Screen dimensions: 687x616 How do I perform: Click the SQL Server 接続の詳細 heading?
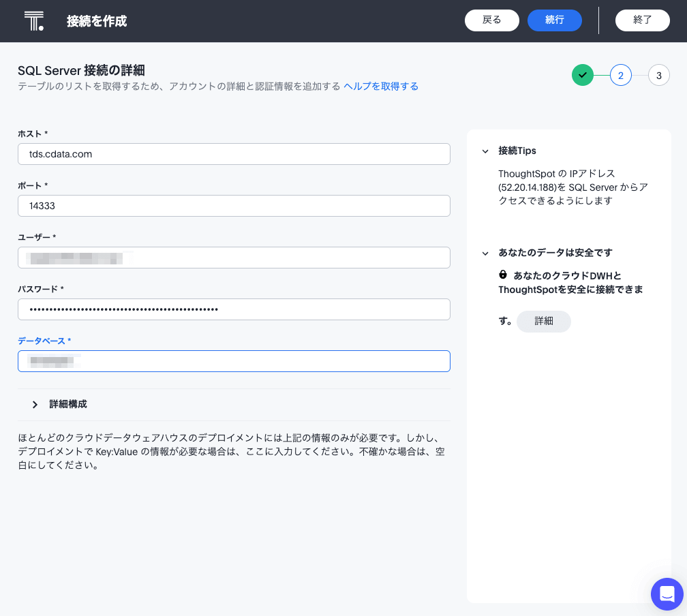click(81, 71)
